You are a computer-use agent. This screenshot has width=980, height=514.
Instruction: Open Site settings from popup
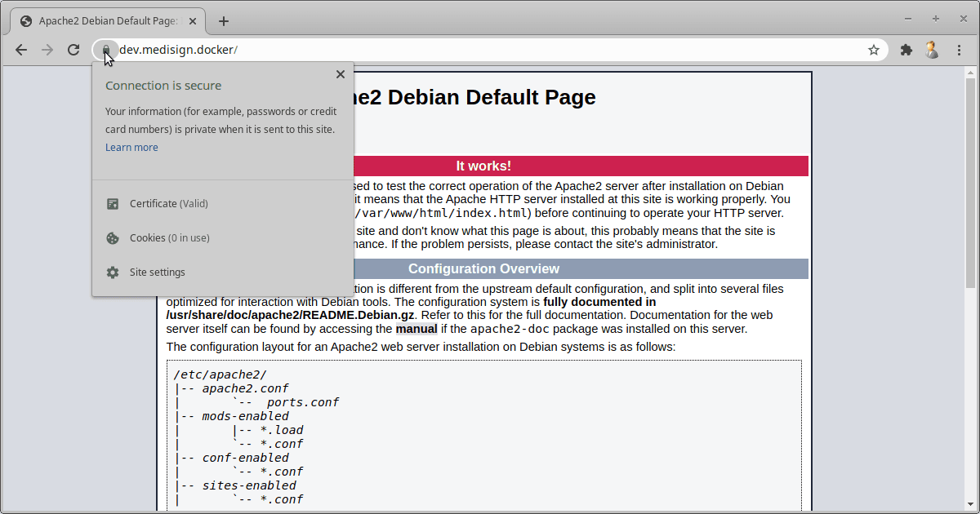coord(157,273)
